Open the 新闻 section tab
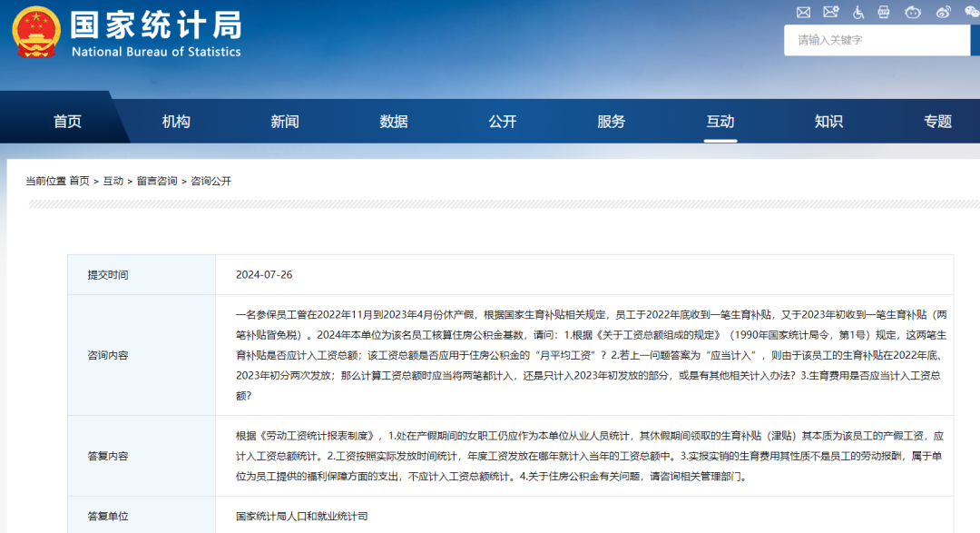 [285, 119]
